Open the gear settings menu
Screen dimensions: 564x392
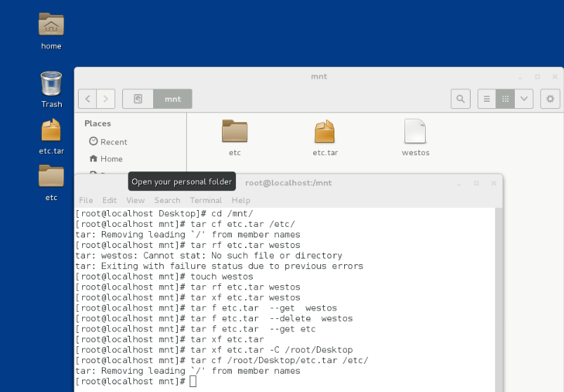point(550,98)
